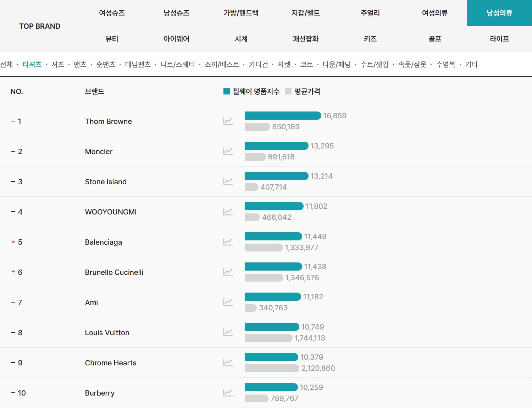Open 골프 category tab
This screenshot has height=408, width=532.
point(434,39)
